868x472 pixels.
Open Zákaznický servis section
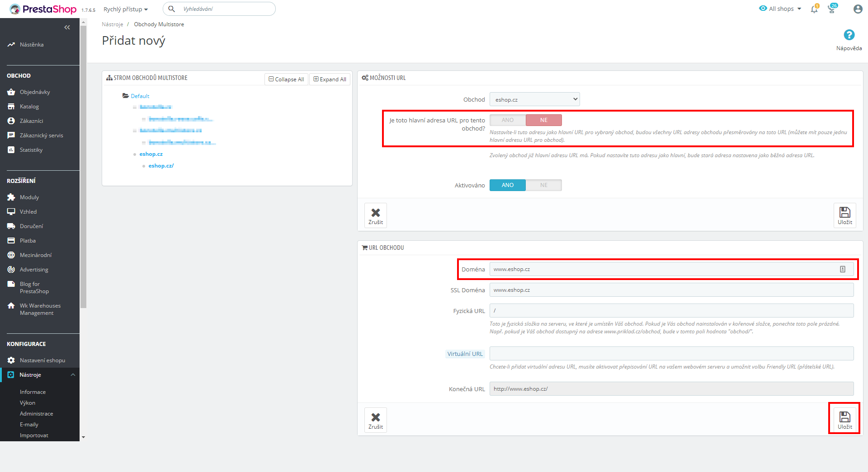coord(41,136)
